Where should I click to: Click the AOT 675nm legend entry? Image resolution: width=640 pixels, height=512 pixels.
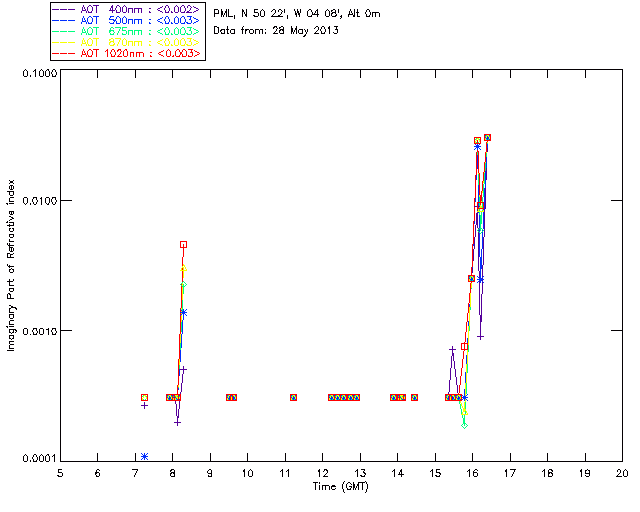[x=127, y=31]
